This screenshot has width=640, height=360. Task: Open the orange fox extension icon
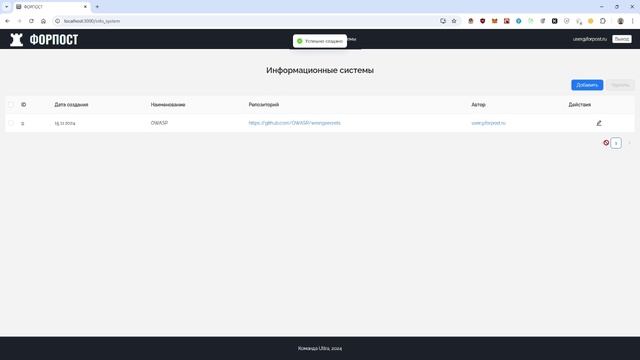coord(495,21)
